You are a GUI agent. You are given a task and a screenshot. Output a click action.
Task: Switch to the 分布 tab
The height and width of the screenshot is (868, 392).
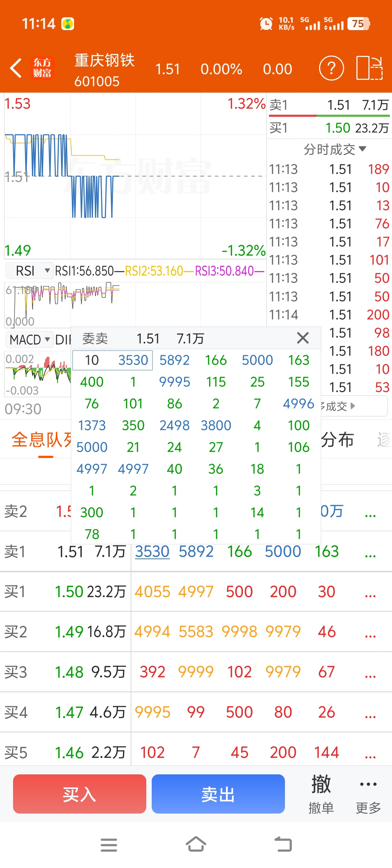(x=338, y=440)
